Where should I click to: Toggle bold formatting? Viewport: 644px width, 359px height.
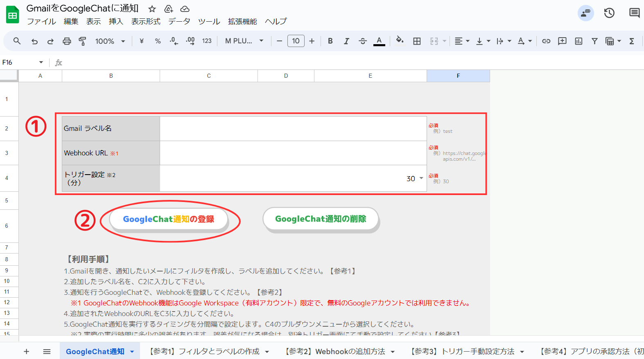[330, 41]
